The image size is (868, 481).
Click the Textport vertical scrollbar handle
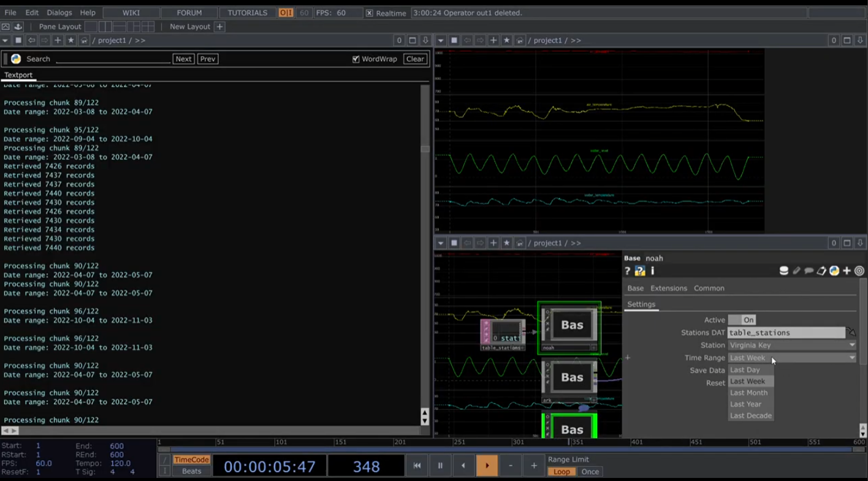(425, 149)
